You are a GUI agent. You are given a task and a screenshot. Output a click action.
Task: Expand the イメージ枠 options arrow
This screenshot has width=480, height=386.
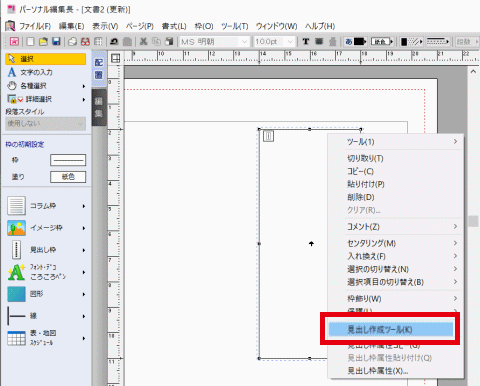tap(84, 228)
